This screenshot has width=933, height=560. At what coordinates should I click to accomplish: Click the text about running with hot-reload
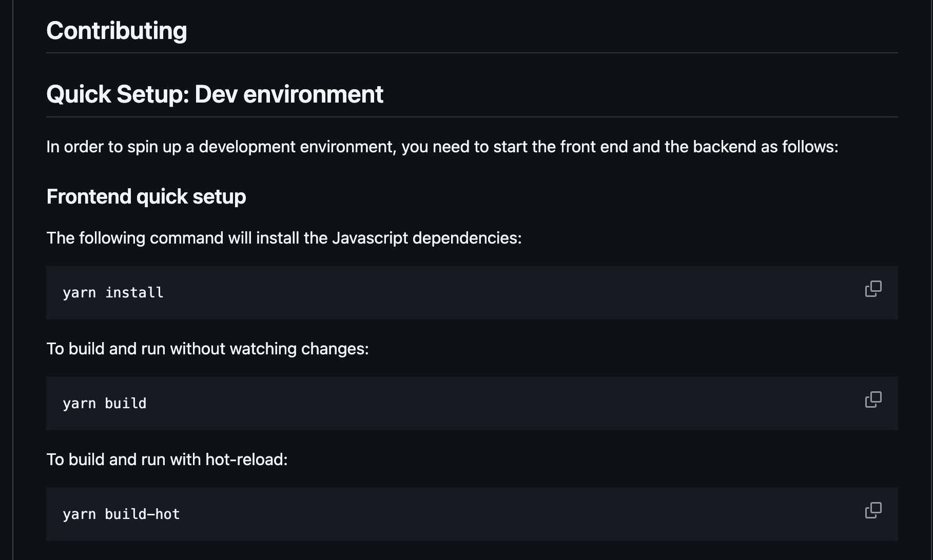pos(167,459)
